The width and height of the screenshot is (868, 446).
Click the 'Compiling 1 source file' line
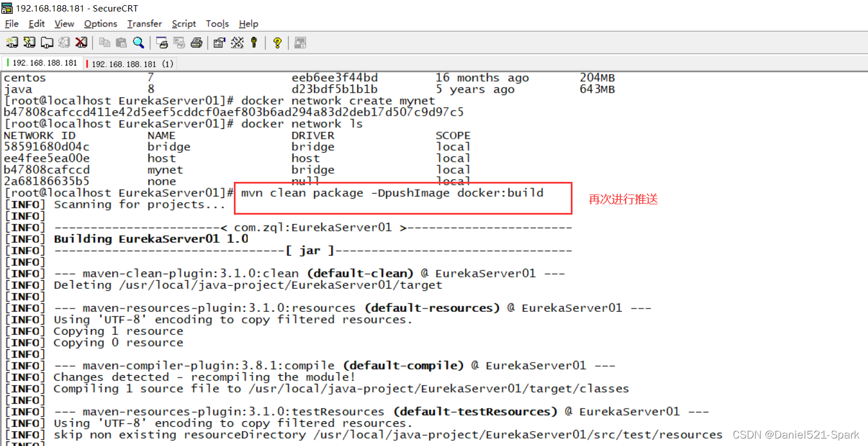pyautogui.click(x=342, y=389)
